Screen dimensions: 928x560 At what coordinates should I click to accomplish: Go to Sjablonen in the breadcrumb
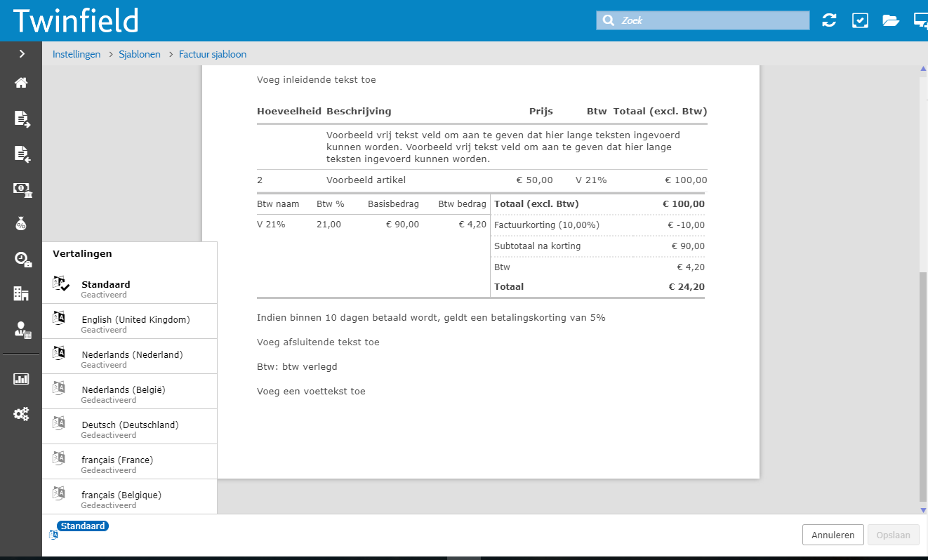pos(139,54)
